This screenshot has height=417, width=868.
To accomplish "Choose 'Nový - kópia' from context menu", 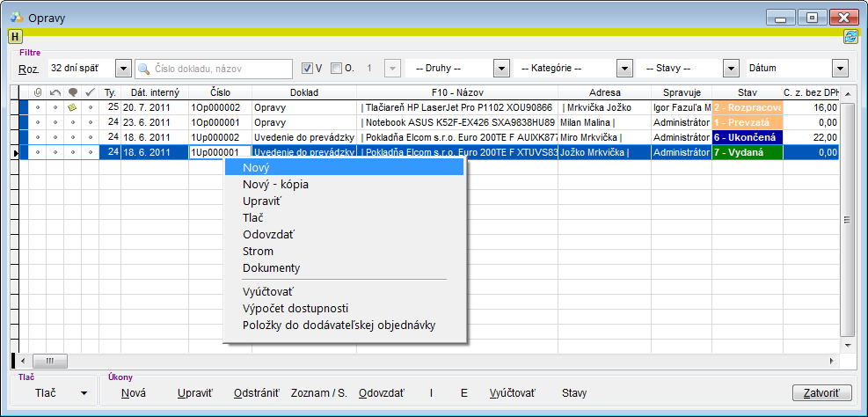I will point(275,184).
